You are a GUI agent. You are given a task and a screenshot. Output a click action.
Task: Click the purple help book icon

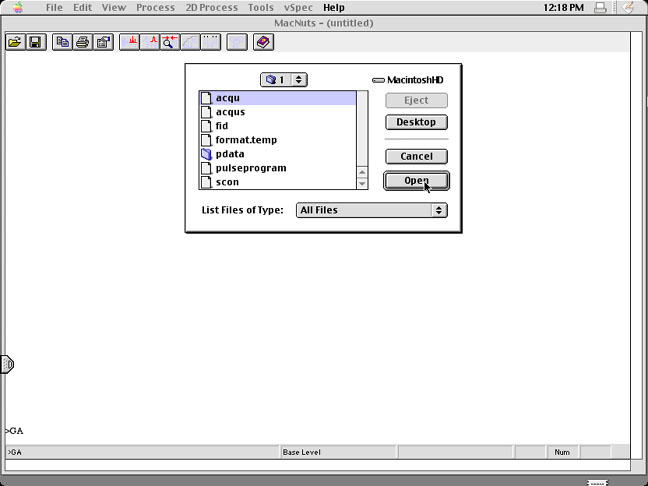[x=264, y=42]
